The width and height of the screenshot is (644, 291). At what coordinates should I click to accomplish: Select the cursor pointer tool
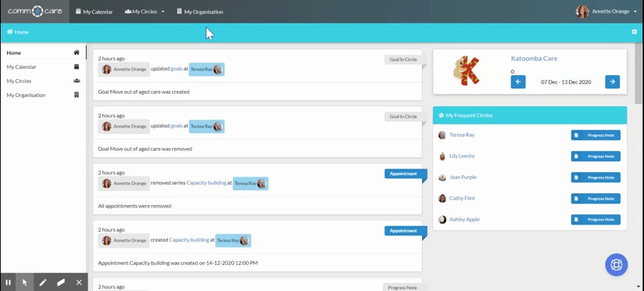point(25,282)
